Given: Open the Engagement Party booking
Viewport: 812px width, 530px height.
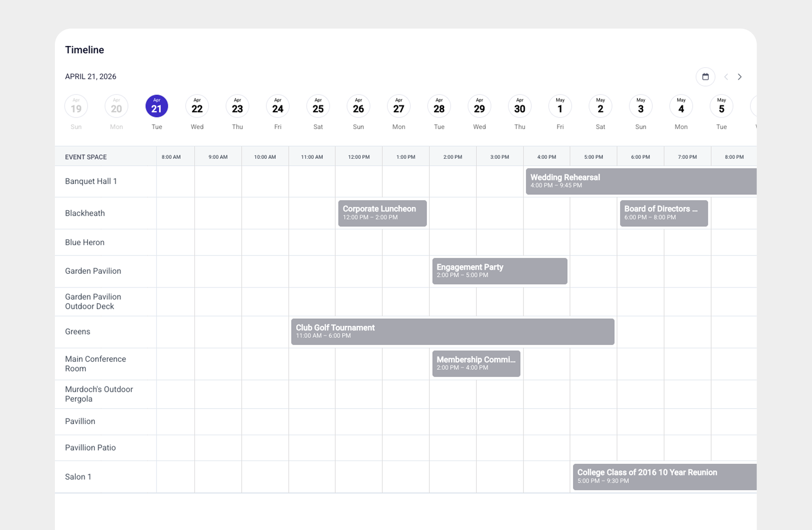Looking at the screenshot, I should [500, 271].
